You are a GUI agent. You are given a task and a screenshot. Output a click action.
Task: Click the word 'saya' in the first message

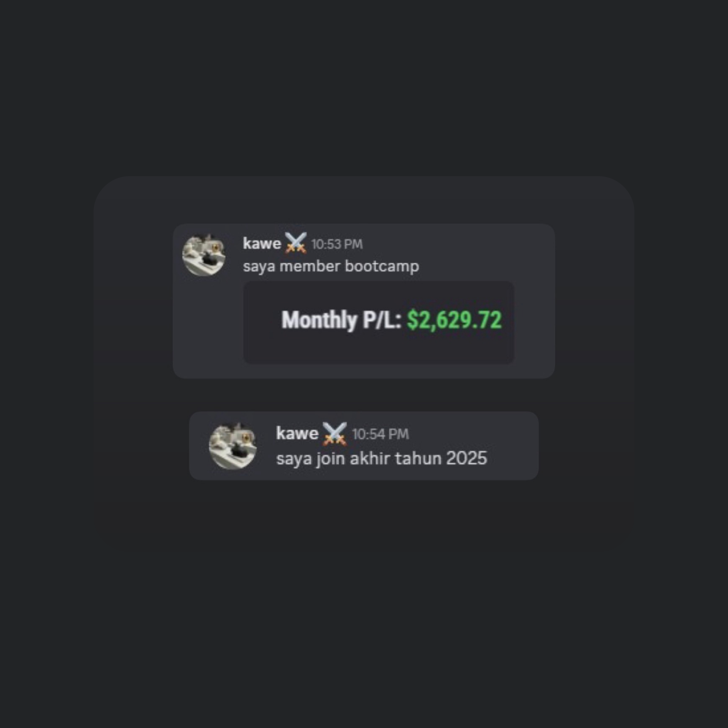259,268
